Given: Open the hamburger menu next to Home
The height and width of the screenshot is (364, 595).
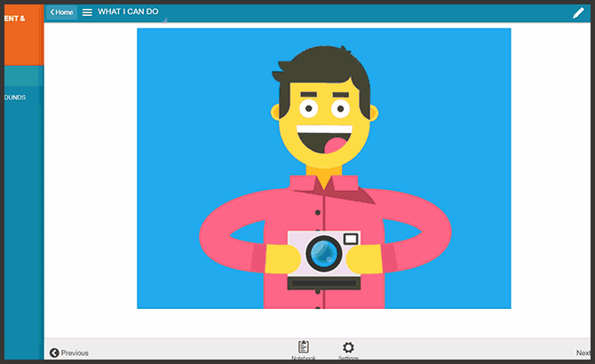Looking at the screenshot, I should (x=87, y=12).
